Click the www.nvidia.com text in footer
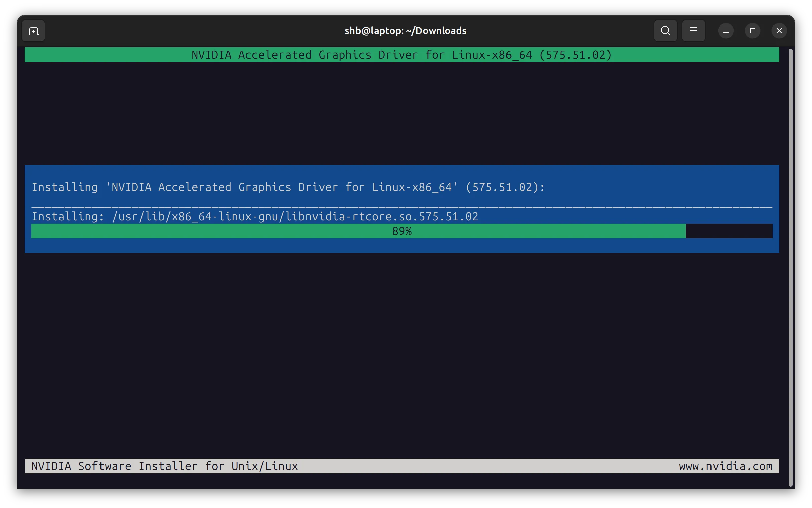This screenshot has width=812, height=508. [x=725, y=466]
